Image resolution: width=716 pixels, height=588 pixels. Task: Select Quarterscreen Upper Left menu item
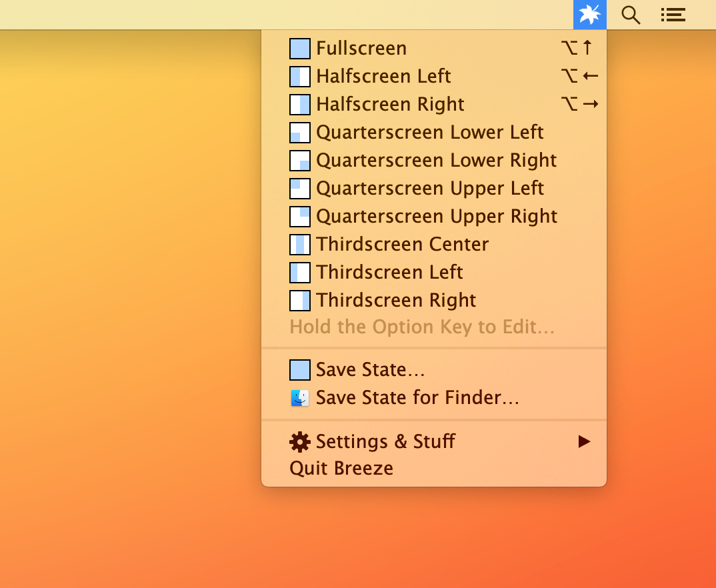pos(429,189)
